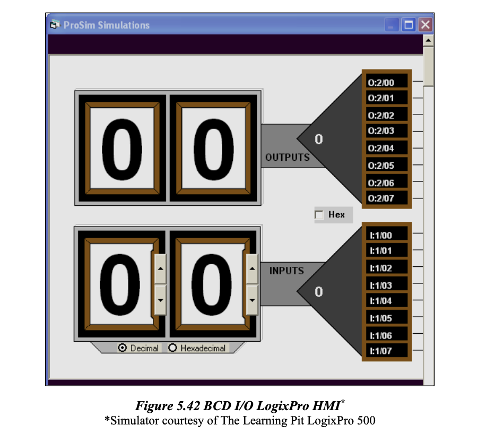
Task: Toggle input bit I:1/07
Action: [x=386, y=351]
